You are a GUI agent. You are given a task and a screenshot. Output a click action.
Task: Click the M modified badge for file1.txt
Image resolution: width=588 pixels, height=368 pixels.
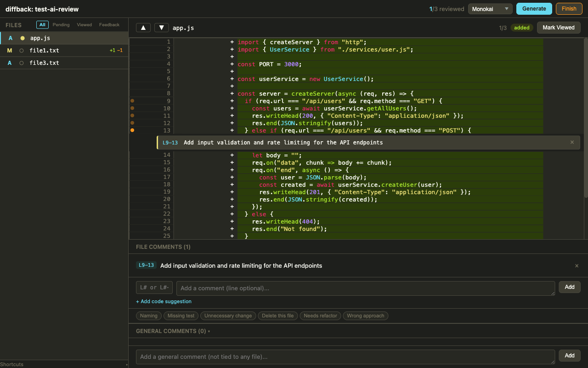point(10,51)
